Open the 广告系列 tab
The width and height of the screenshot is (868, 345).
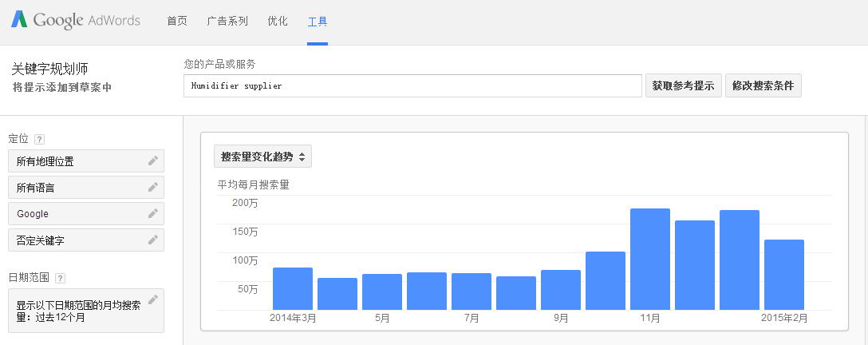tap(227, 22)
